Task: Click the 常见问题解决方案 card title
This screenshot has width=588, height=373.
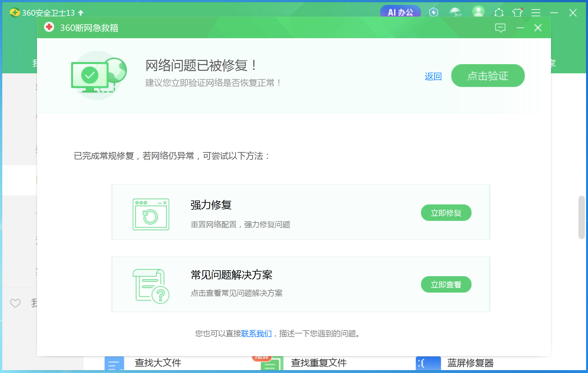Action: coord(232,275)
